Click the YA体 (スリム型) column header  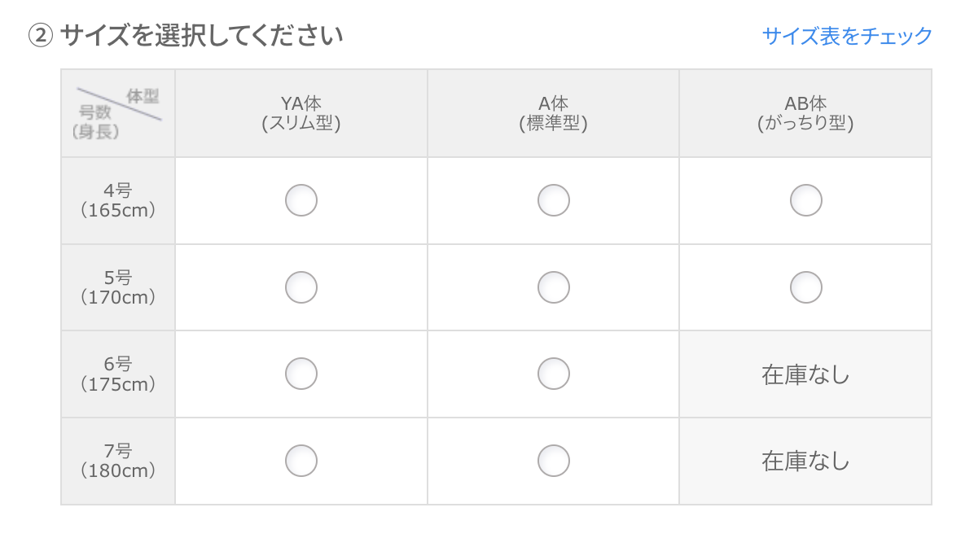(x=301, y=113)
